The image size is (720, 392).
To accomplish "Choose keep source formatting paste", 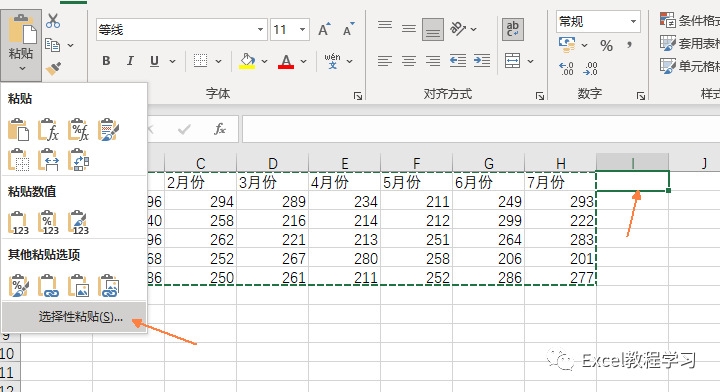I will coord(108,130).
